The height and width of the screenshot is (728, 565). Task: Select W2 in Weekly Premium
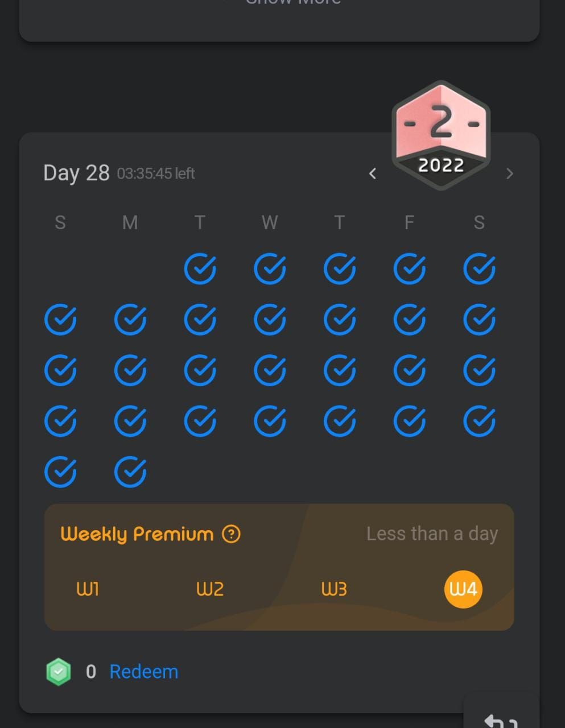(210, 589)
